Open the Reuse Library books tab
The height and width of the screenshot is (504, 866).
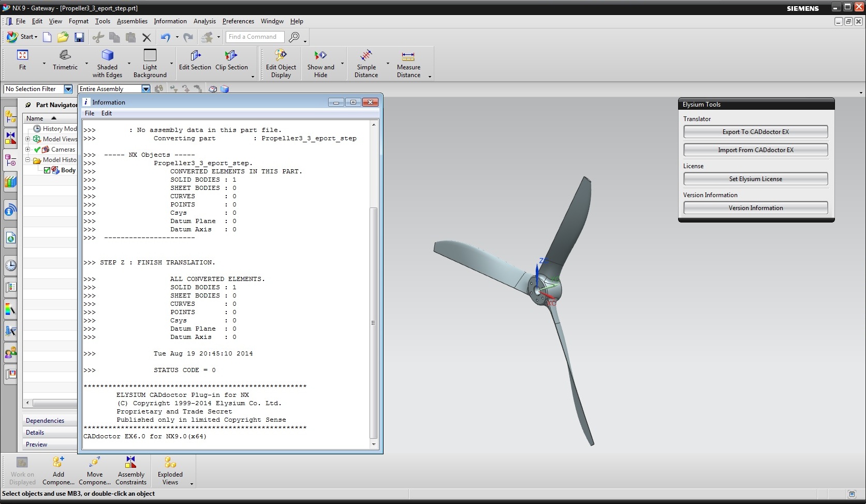[x=10, y=182]
